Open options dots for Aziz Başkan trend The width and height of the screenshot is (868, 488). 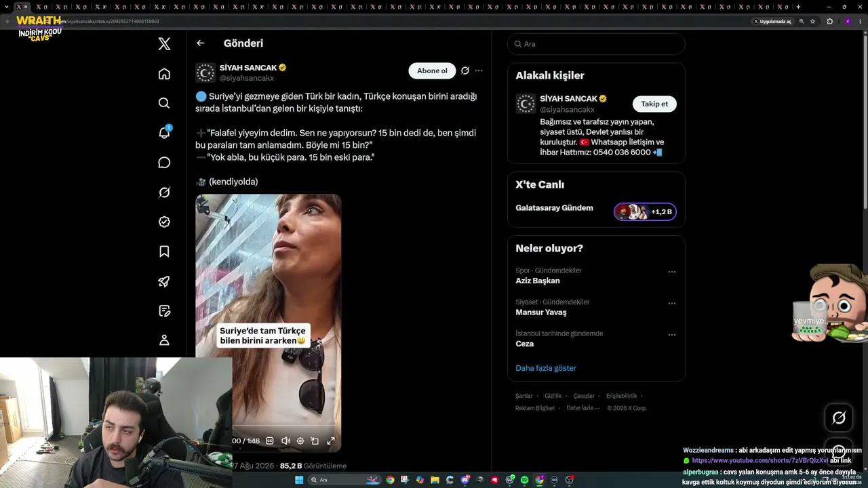672,272
